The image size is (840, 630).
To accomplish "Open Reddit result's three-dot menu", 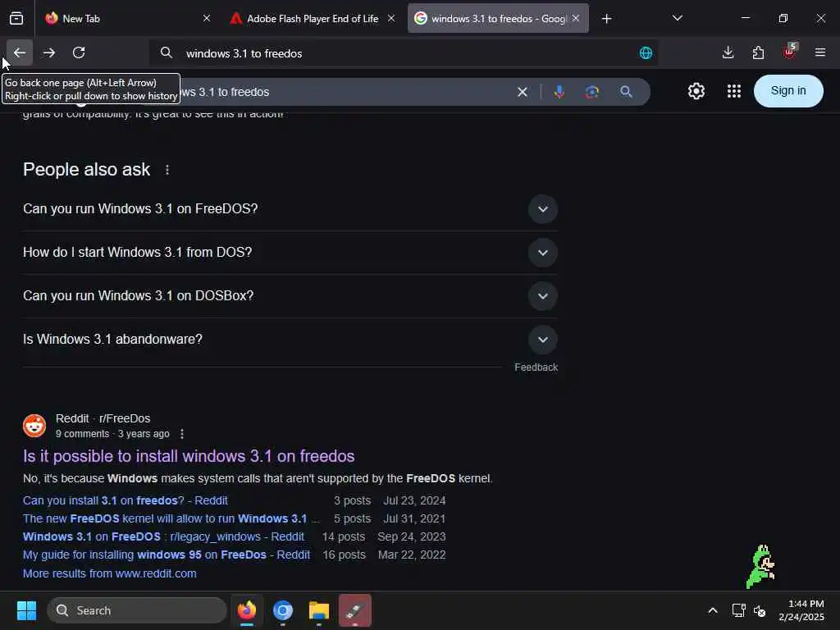I will click(182, 434).
